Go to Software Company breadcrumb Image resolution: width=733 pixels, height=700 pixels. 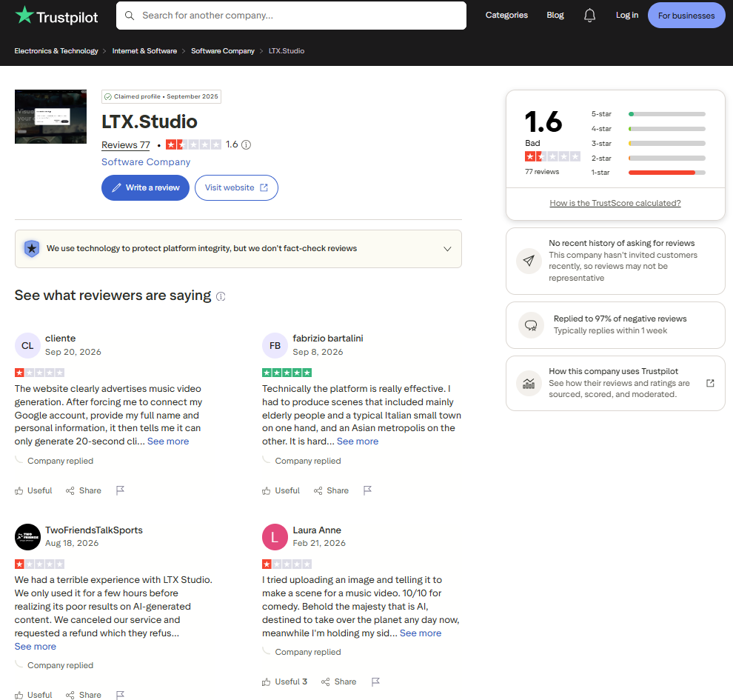coord(223,51)
